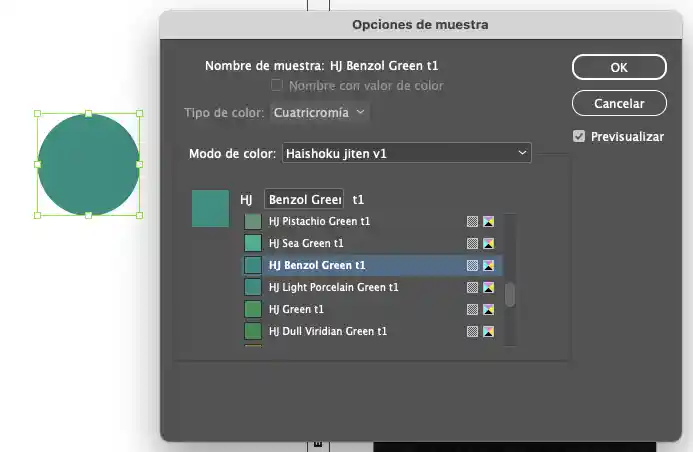Click the Pistachio Green color swatch square

(253, 221)
